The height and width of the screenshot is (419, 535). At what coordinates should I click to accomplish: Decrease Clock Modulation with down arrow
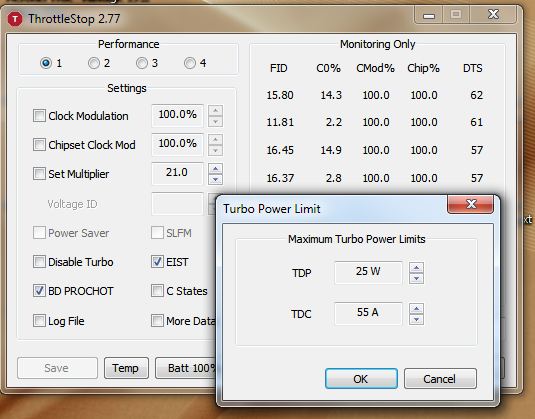216,121
